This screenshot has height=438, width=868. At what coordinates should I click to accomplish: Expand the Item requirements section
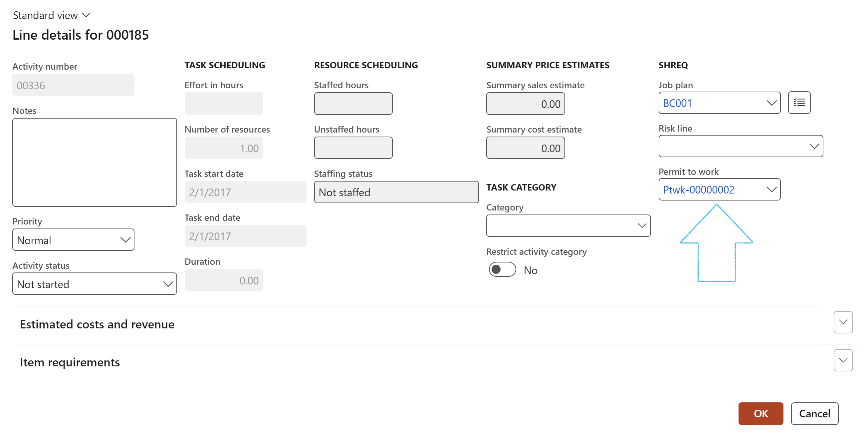[x=843, y=360]
